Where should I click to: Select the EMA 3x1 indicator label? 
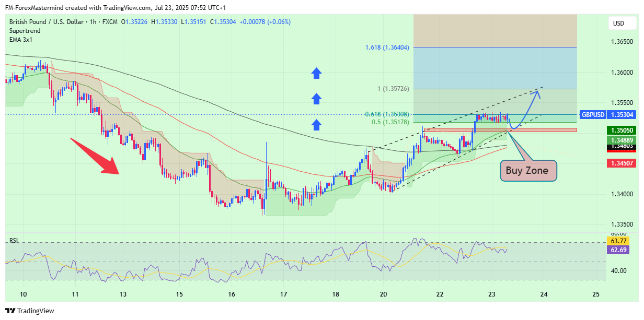tap(21, 40)
